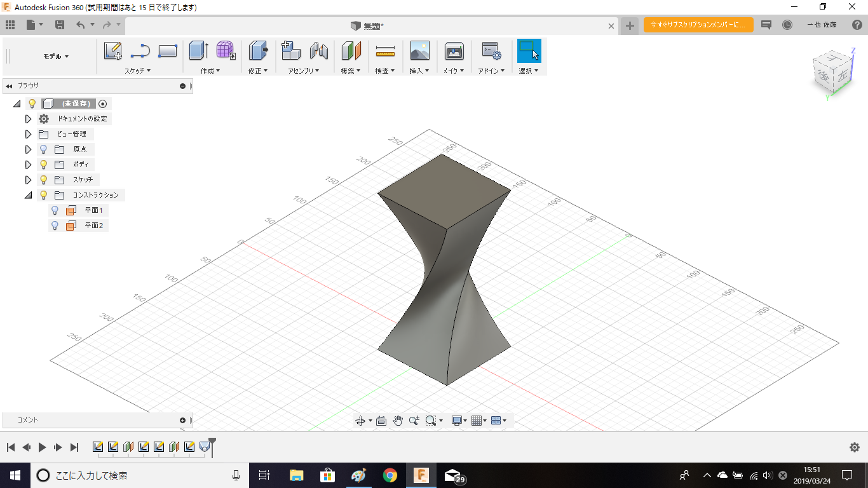This screenshot has width=868, height=488.
Task: Click the Insert image icon
Action: click(419, 51)
